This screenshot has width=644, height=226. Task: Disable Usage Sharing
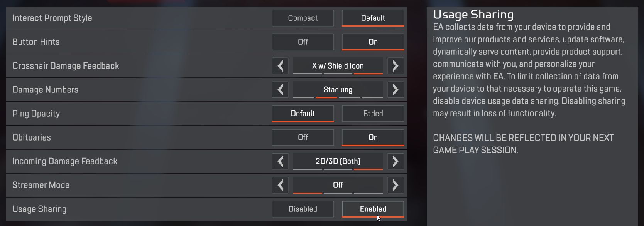[303, 209]
